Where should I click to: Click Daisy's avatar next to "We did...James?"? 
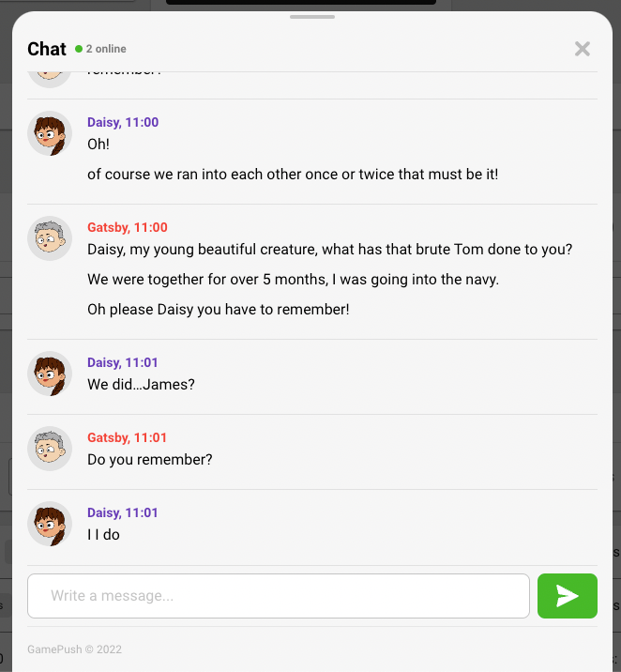click(50, 374)
